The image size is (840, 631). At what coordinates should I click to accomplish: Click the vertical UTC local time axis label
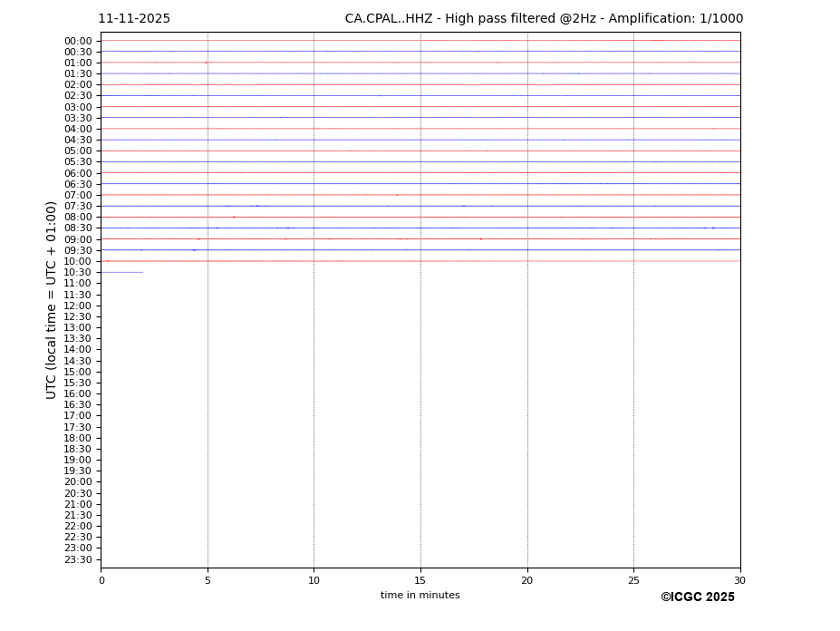(52, 300)
